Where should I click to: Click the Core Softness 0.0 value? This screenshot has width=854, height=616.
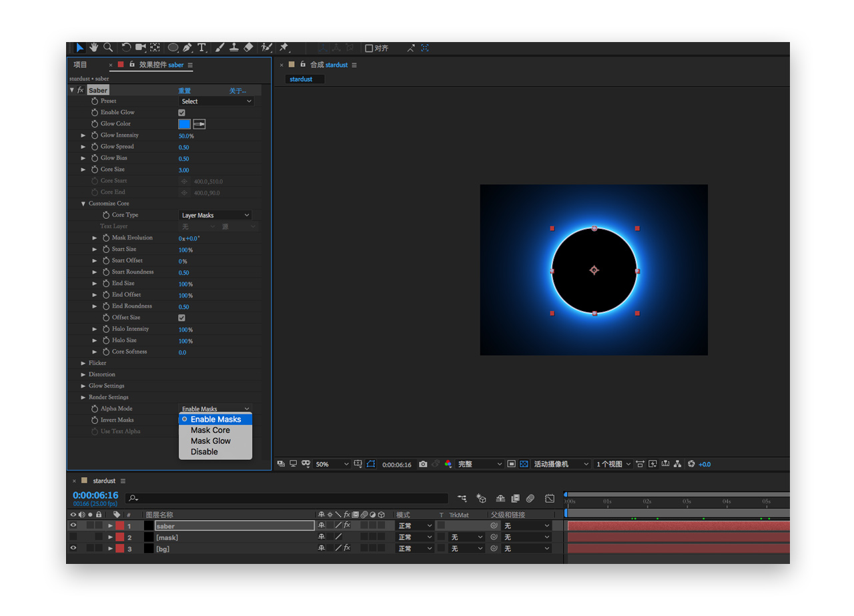[182, 352]
